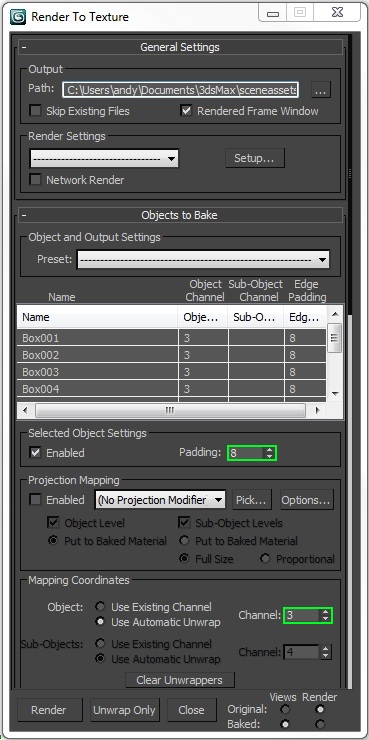The image size is (369, 740).
Task: Click the Unwrap Only button
Action: pos(124,710)
